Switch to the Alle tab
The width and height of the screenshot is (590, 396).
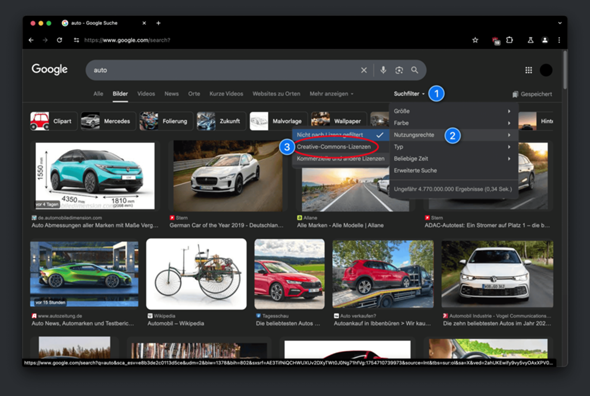click(x=98, y=94)
